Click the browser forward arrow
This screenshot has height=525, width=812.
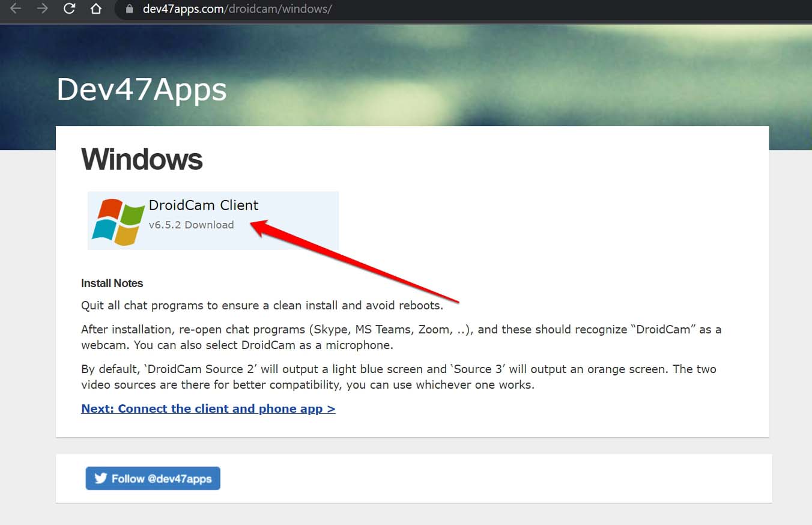(x=42, y=9)
